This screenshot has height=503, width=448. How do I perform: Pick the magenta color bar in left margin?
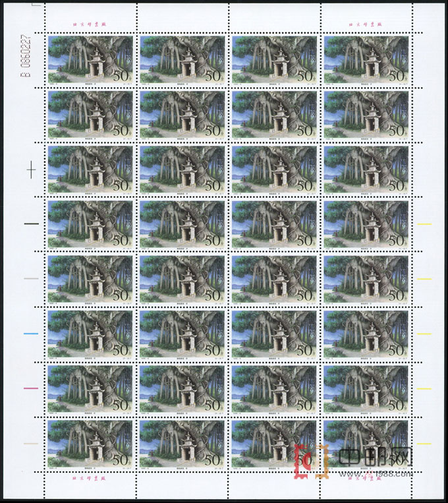point(31,389)
